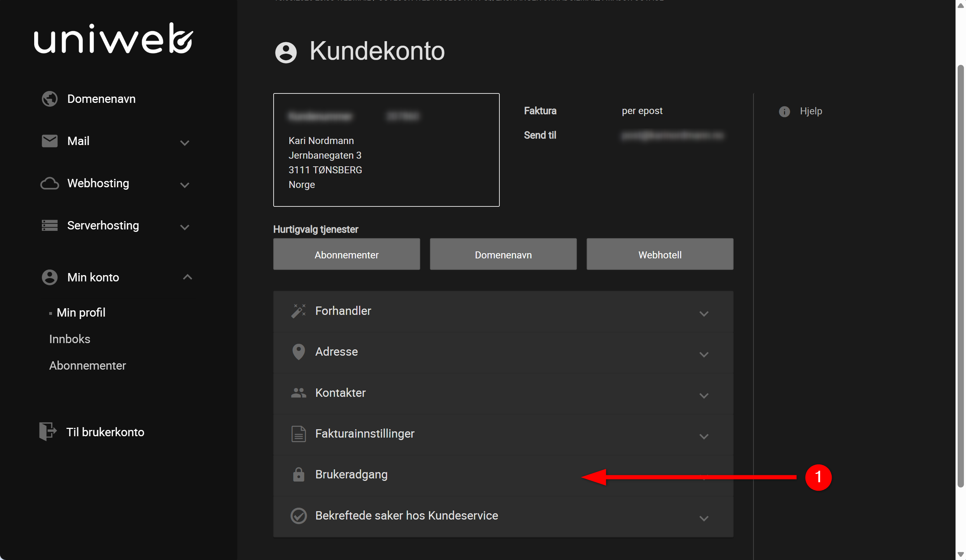
Task: Click the vertical scrollbar thumb
Action: click(x=960, y=276)
